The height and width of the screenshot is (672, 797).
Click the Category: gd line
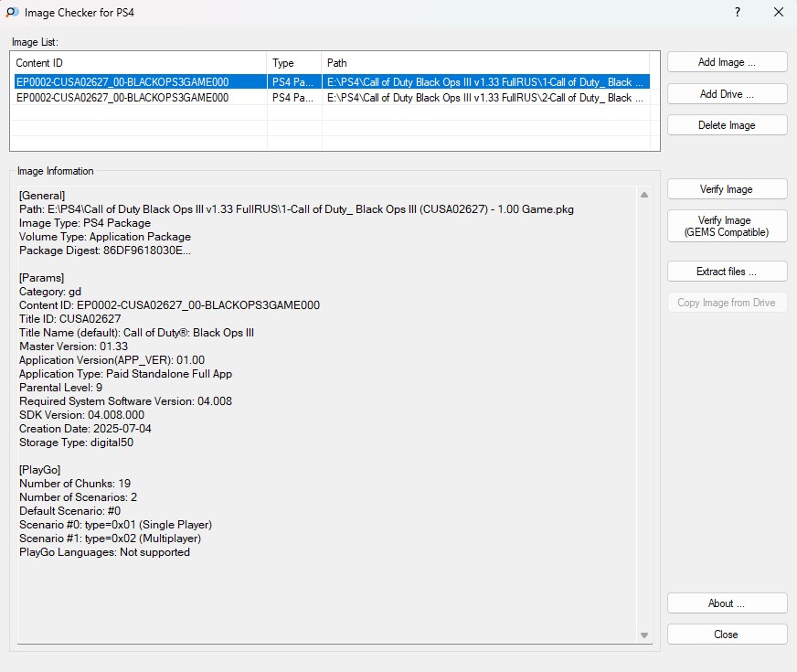(50, 292)
